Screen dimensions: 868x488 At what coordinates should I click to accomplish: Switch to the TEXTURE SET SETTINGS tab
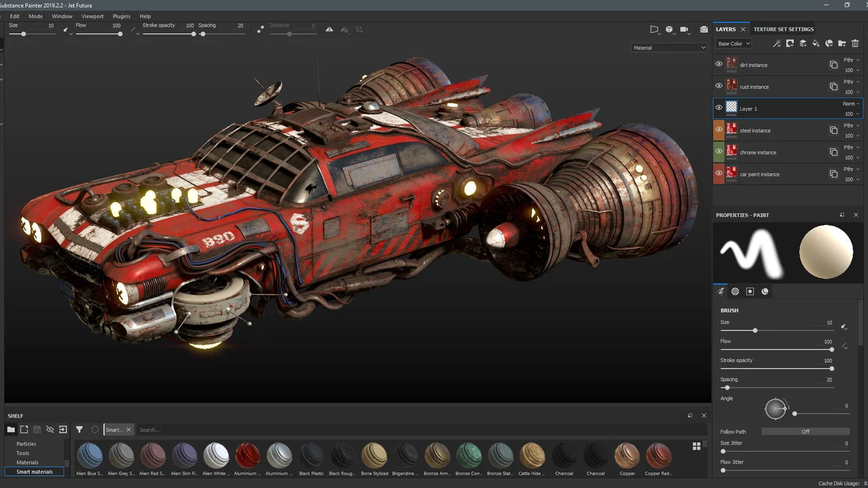click(x=784, y=29)
